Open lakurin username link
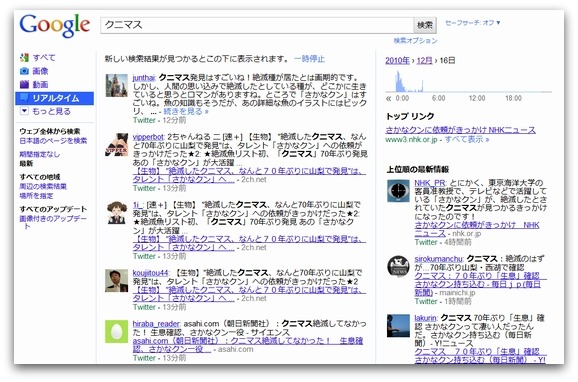This screenshot has width=578, height=382. pyautogui.click(x=425, y=318)
